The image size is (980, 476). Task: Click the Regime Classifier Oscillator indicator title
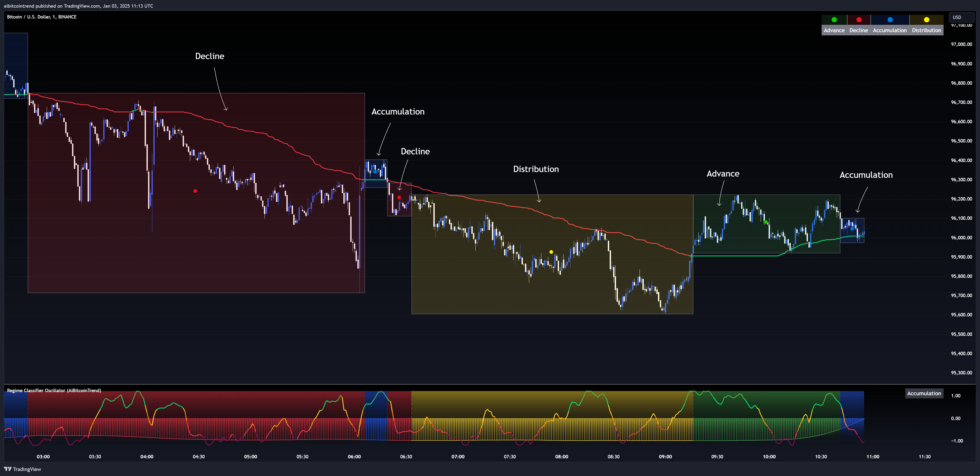[54, 391]
